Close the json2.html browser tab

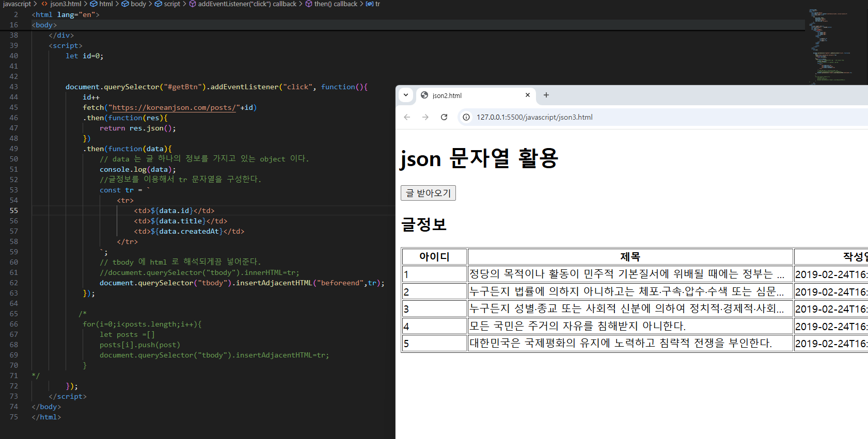coord(528,95)
